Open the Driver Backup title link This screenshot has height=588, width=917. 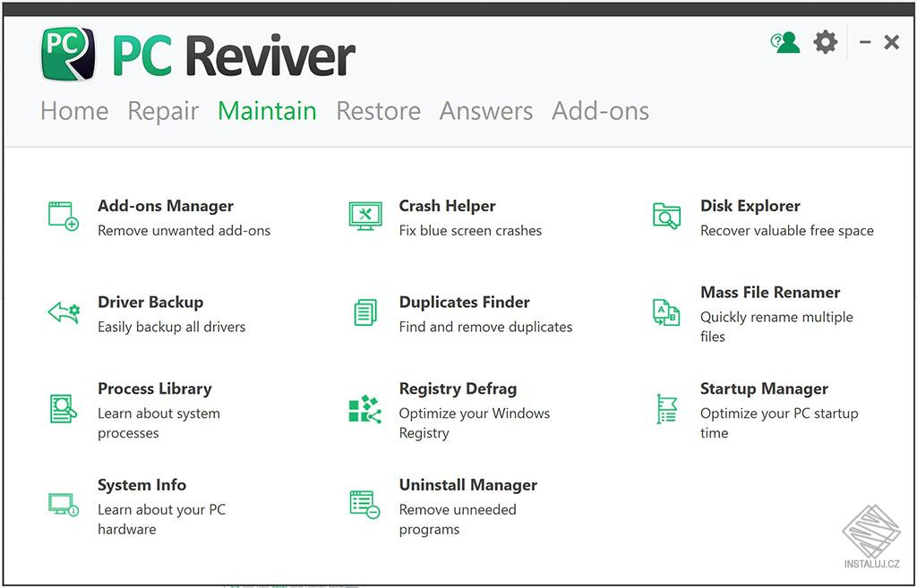(x=150, y=303)
